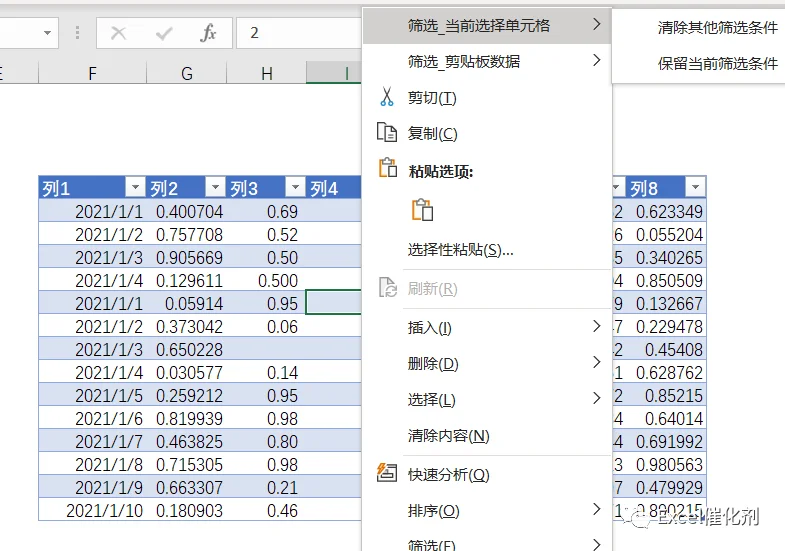This screenshot has height=551, width=785.
Task: Select the active empty cell in 列4
Action: (x=333, y=302)
